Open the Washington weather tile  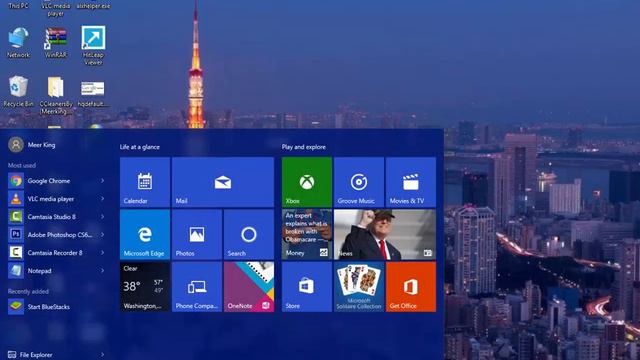point(145,287)
